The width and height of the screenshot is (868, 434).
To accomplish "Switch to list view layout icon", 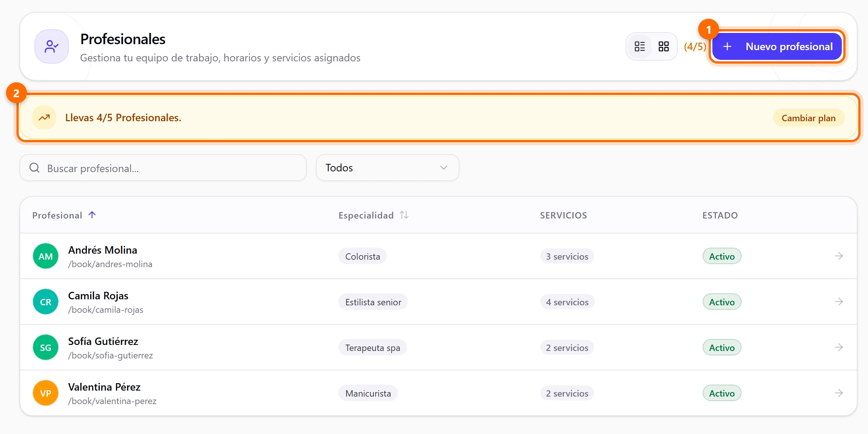I will [x=640, y=46].
